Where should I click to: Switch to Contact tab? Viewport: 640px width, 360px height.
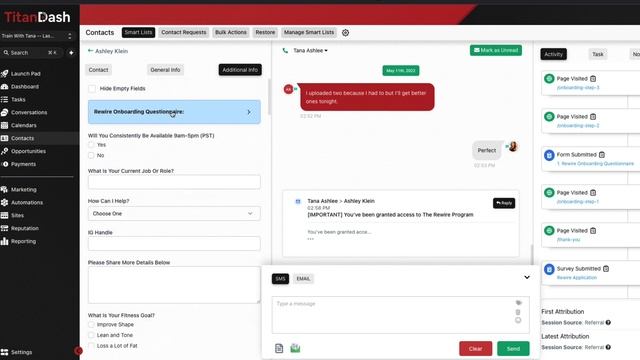[x=98, y=70]
